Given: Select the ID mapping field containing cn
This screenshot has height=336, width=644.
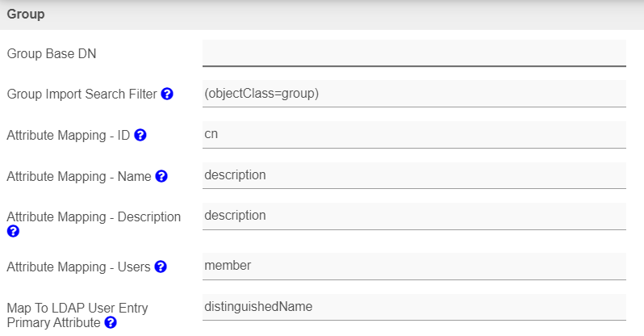Looking at the screenshot, I should point(414,134).
